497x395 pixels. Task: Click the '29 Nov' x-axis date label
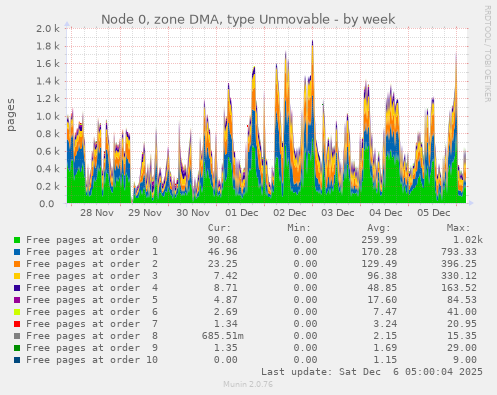[x=145, y=213]
